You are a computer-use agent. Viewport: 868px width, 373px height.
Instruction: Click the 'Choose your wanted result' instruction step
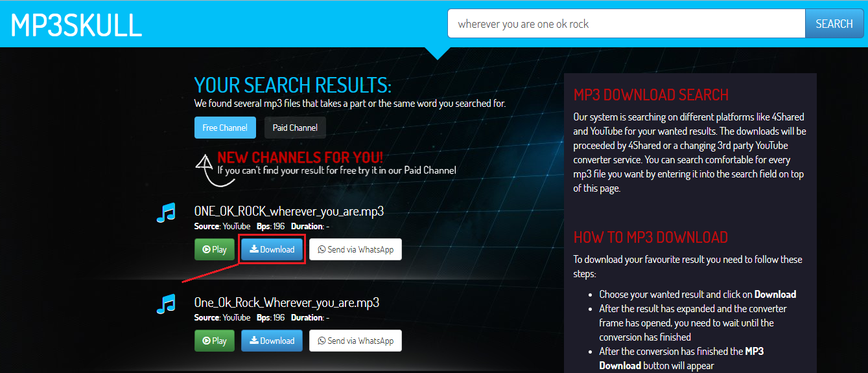[x=698, y=294]
